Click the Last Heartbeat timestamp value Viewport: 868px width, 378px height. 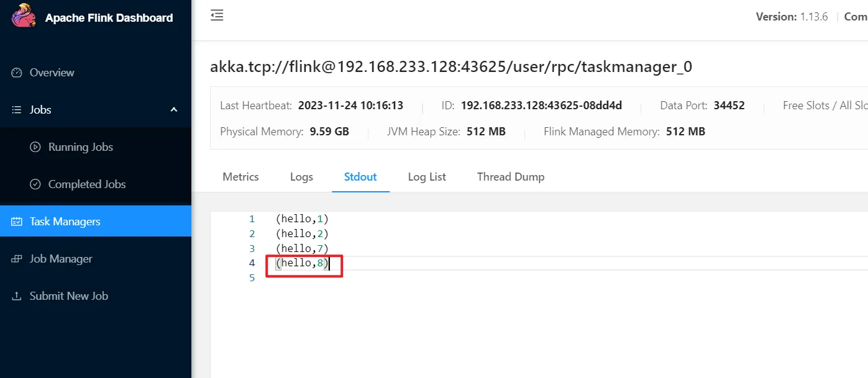(x=350, y=106)
